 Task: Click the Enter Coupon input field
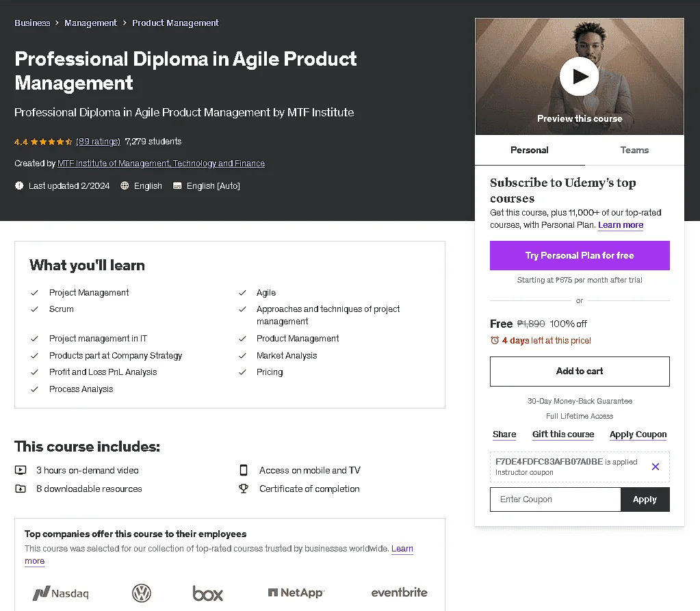point(556,499)
